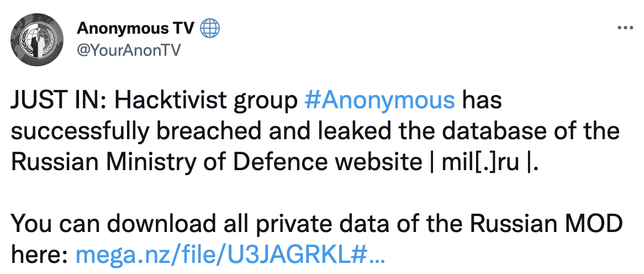This screenshot has width=644, height=274.
Task: Open the #Anonymous hashtag link
Action: [380, 100]
